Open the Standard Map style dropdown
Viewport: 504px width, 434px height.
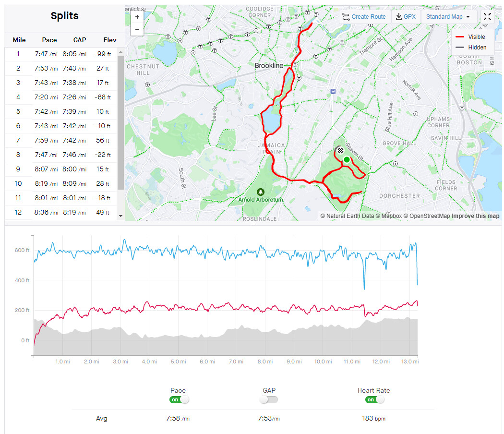(x=449, y=17)
